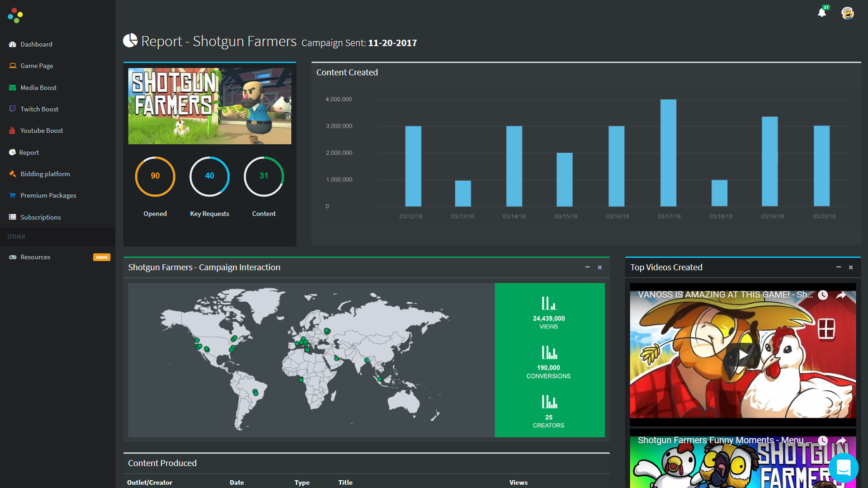Click the colorful logo in the sidebar
The width and height of the screenshot is (868, 488).
coord(15,15)
